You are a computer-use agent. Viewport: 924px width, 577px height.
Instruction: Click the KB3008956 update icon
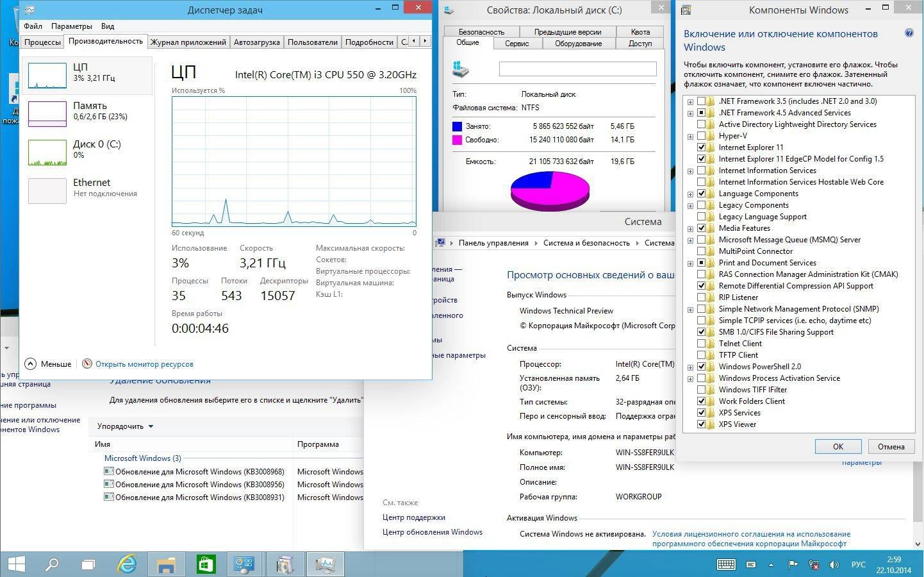pyautogui.click(x=109, y=484)
